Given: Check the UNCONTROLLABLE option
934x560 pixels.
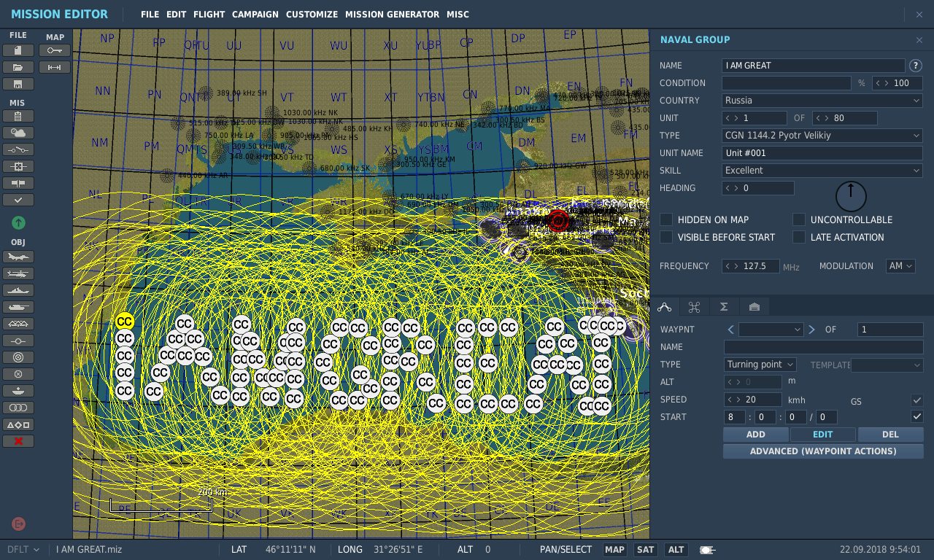Looking at the screenshot, I should [799, 219].
